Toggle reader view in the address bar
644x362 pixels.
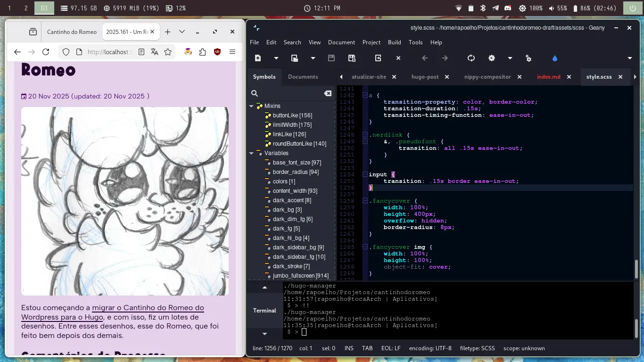coord(141,52)
